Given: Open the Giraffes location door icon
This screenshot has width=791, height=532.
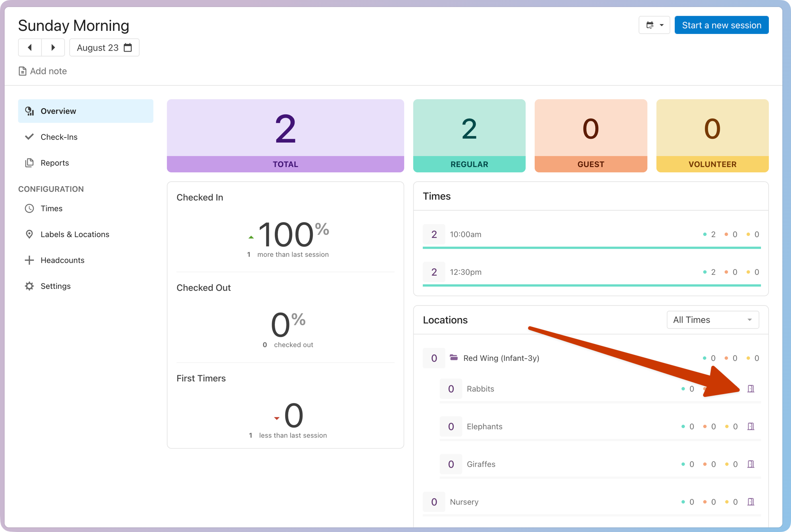Looking at the screenshot, I should pos(751,464).
